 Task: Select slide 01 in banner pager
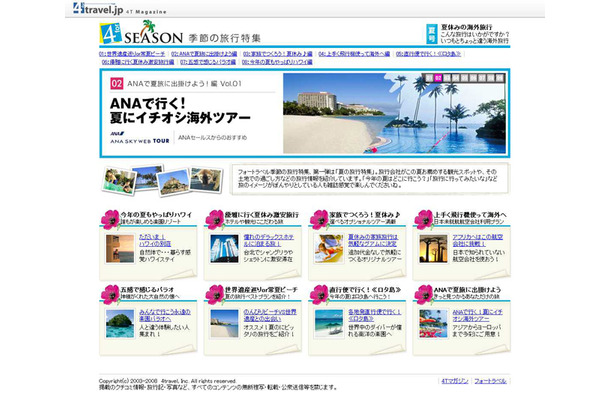(429, 78)
